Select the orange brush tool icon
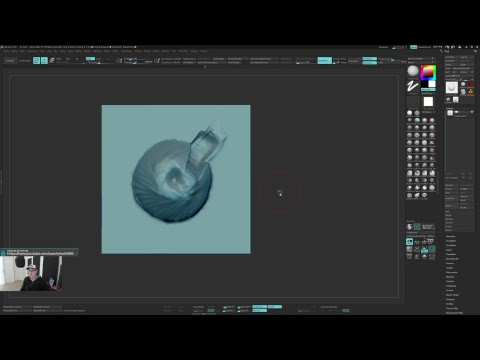Screen dimensions: 480x360 point(471,92)
